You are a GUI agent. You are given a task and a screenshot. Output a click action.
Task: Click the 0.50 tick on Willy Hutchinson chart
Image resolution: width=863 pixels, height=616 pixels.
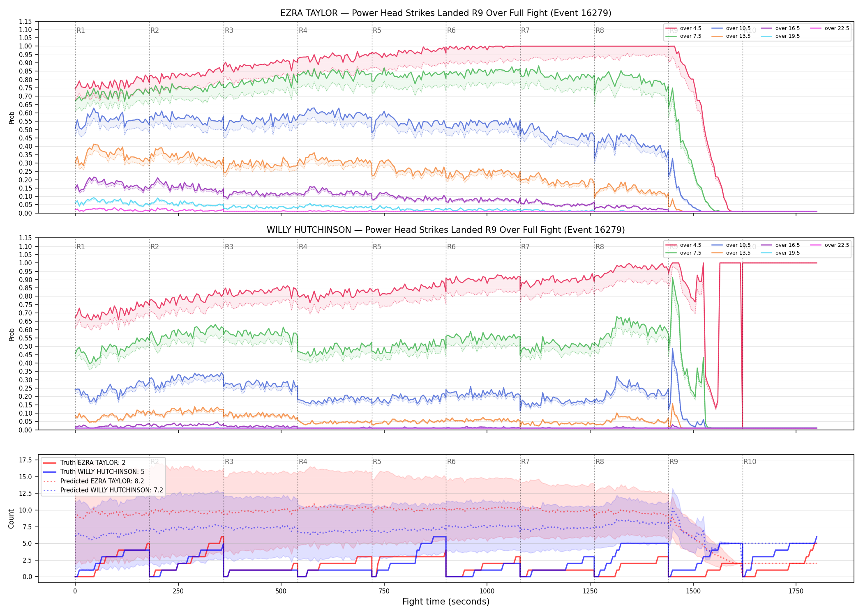pos(25,346)
